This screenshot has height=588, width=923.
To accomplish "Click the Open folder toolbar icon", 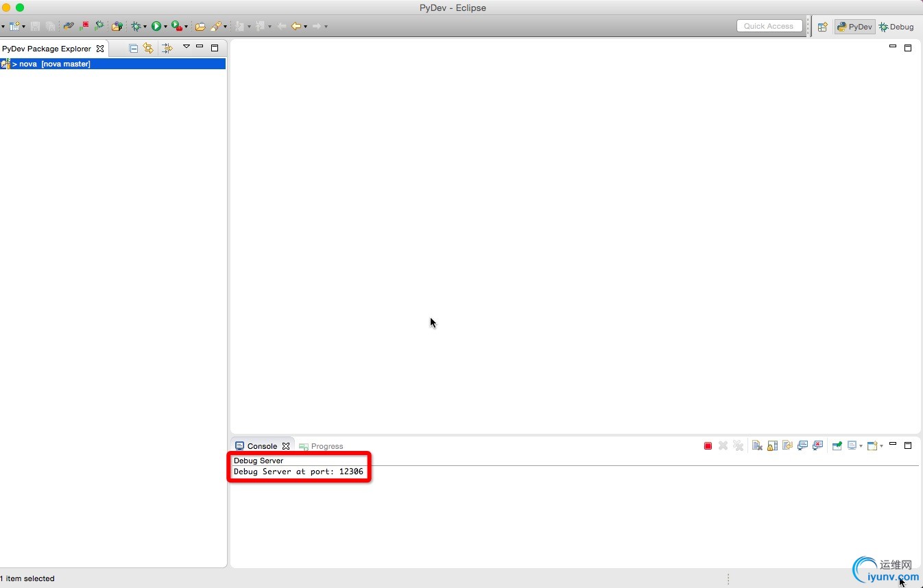I will point(200,26).
